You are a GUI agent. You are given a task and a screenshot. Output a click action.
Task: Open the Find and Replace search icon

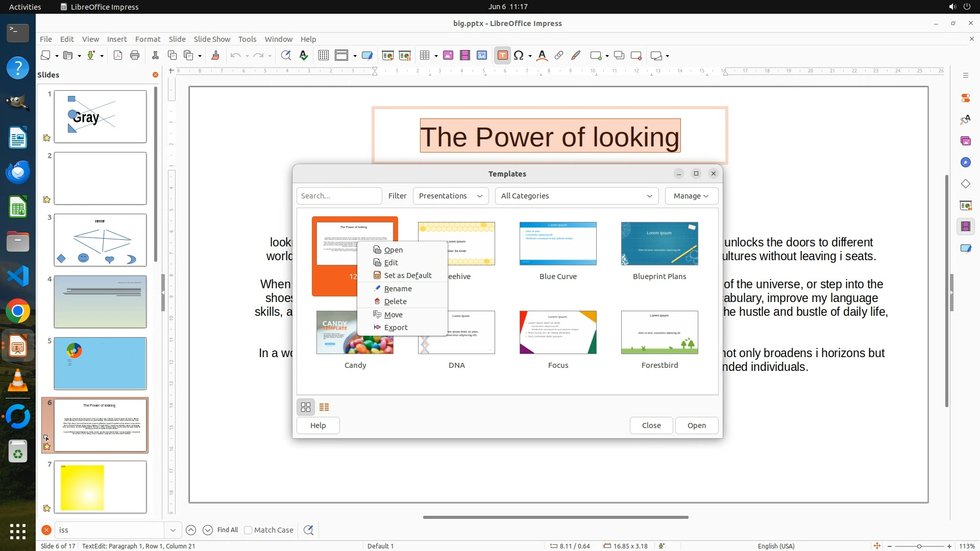308,530
